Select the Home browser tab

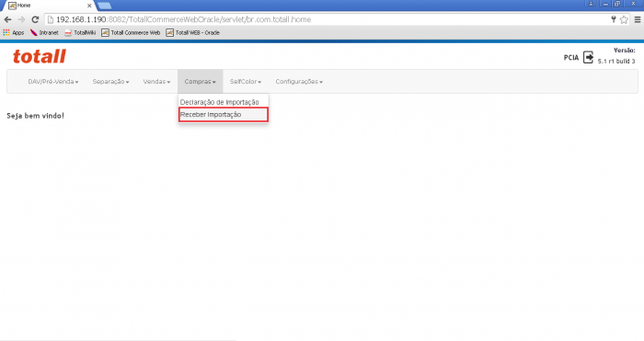pos(49,6)
